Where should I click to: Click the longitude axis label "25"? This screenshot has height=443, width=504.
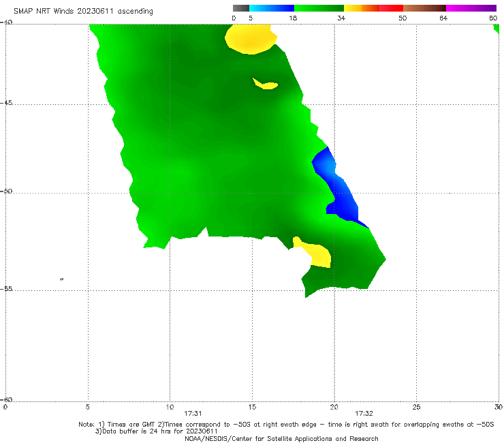click(x=416, y=407)
